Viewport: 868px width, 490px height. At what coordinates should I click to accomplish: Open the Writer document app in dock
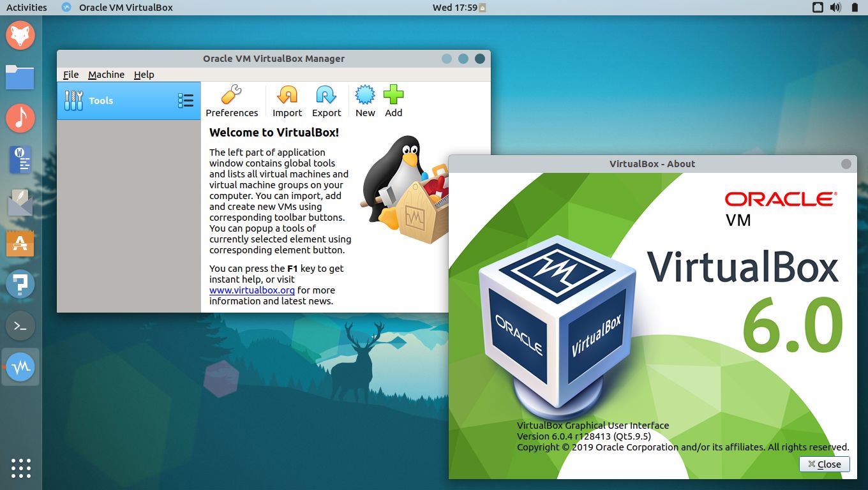(20, 160)
